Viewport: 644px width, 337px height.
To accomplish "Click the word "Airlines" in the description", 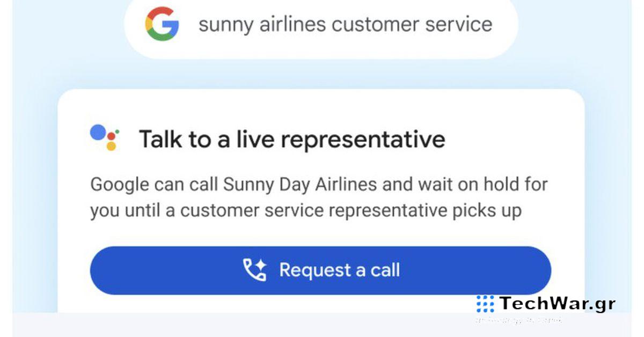I will click(345, 185).
